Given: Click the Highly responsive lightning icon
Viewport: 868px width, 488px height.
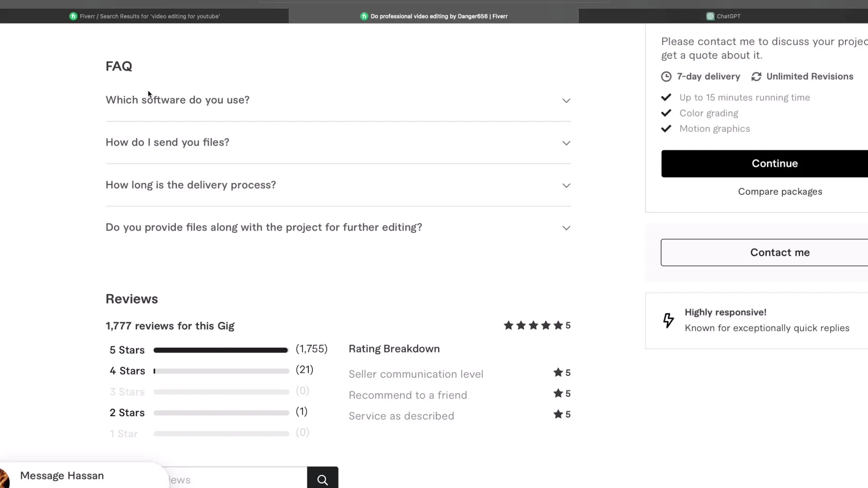Looking at the screenshot, I should pos(668,320).
